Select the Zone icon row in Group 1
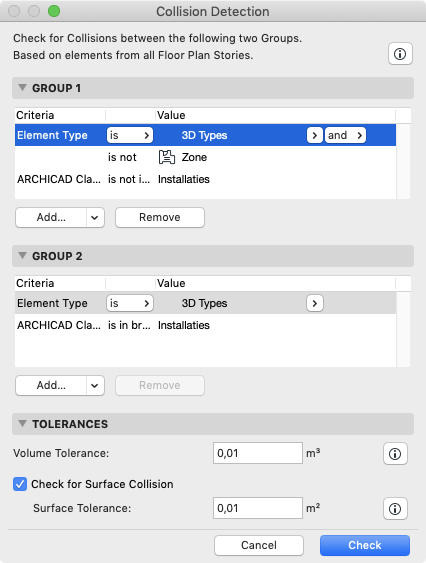426x563 pixels. pyautogui.click(x=205, y=157)
